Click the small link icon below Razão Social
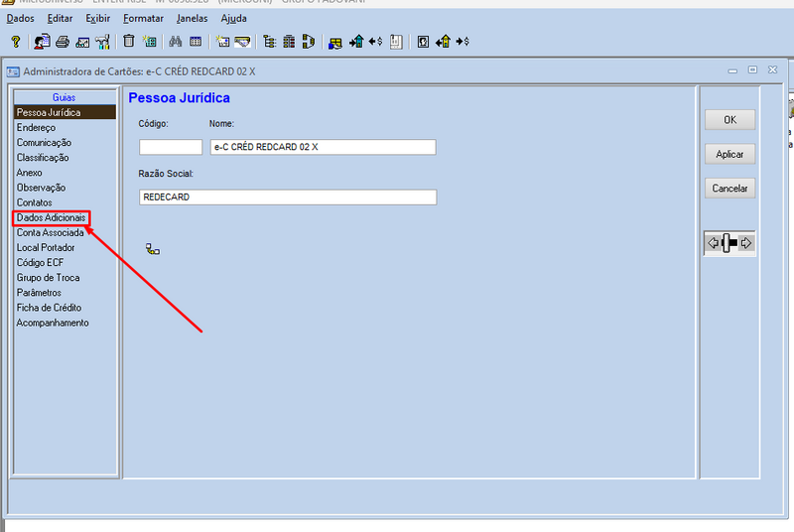Image resolution: width=794 pixels, height=532 pixels. click(153, 249)
